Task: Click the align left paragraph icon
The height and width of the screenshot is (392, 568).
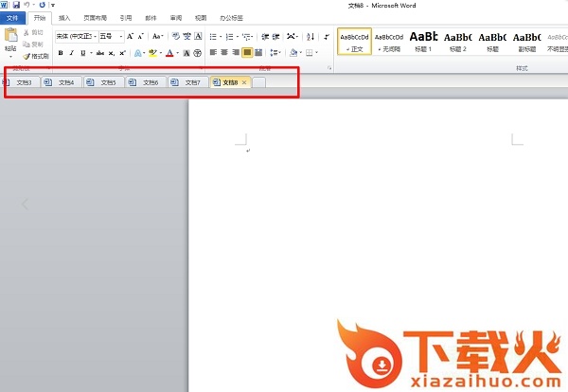Action: point(213,53)
